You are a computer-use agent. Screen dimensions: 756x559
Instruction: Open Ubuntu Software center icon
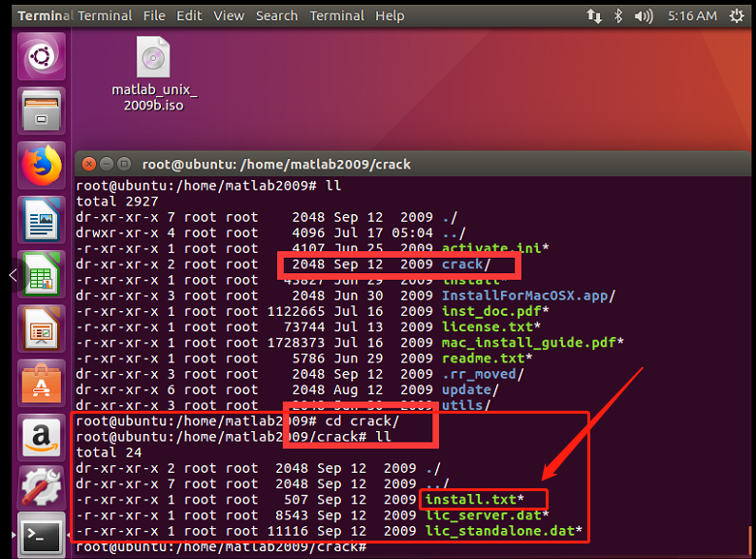pyautogui.click(x=42, y=383)
